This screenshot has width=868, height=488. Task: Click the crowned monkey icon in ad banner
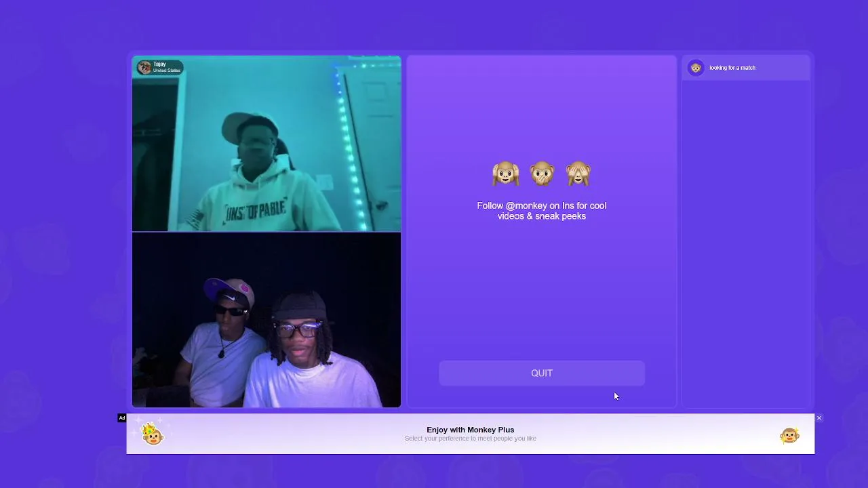152,432
